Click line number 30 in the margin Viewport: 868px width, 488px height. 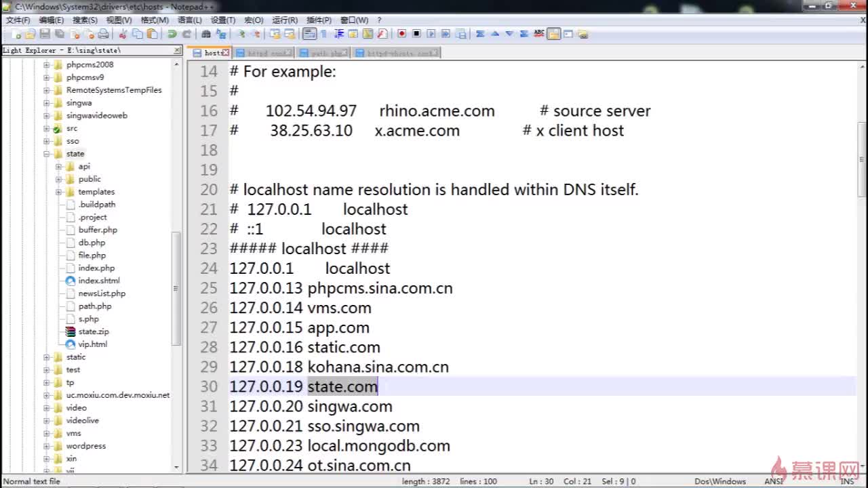(209, 386)
